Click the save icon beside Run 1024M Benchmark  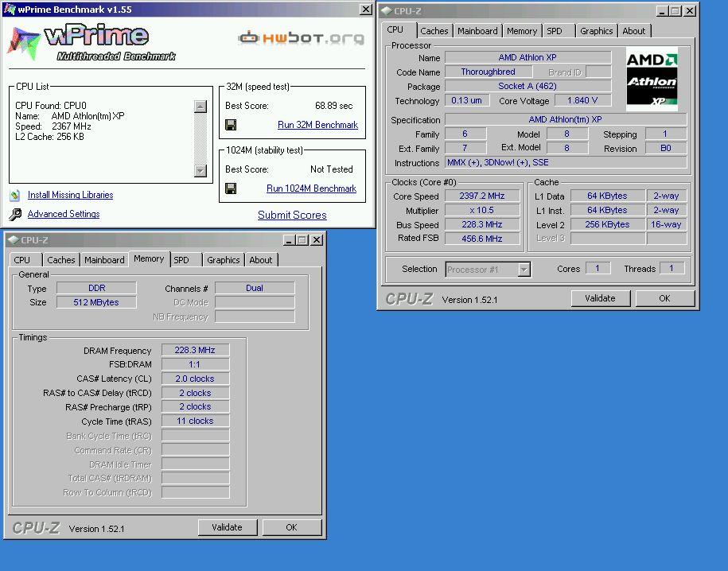(231, 188)
